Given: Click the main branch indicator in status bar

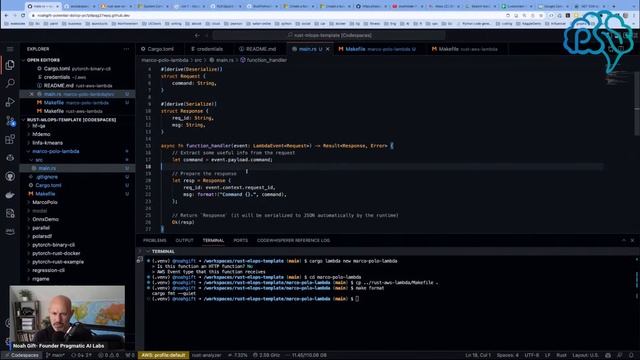Looking at the screenshot, I should [x=56, y=355].
